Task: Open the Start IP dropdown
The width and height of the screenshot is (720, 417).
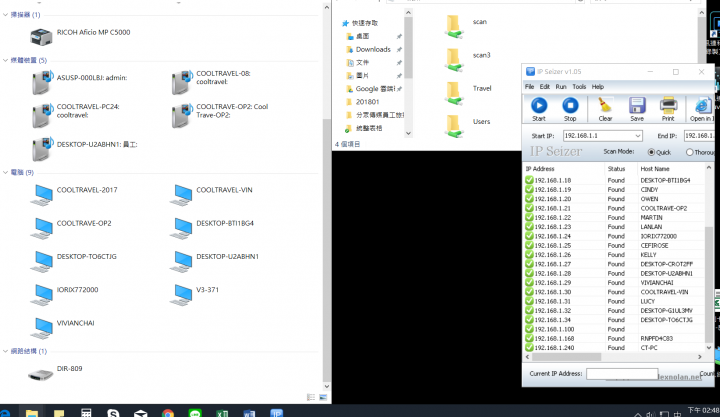Action: (x=637, y=136)
